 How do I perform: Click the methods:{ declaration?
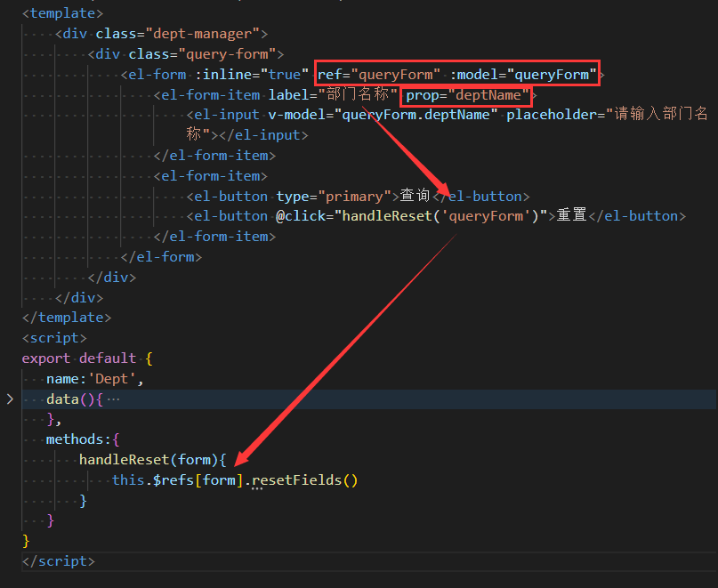pos(83,439)
